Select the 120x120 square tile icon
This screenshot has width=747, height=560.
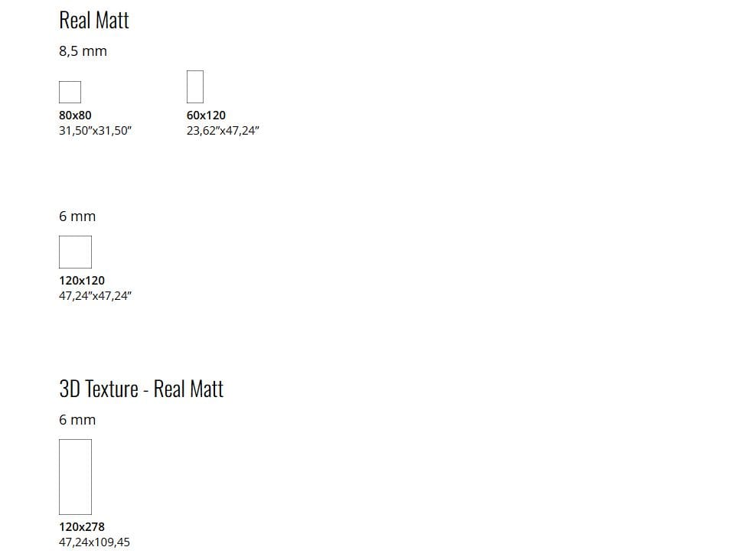pyautogui.click(x=75, y=252)
